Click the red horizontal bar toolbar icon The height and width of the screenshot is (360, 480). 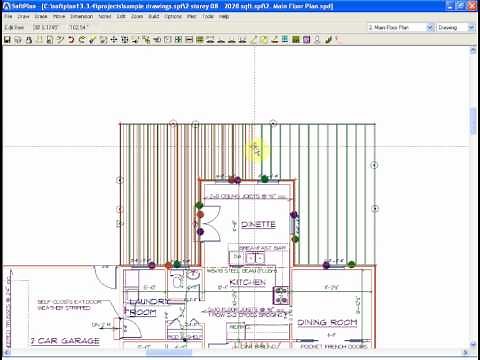point(189,40)
